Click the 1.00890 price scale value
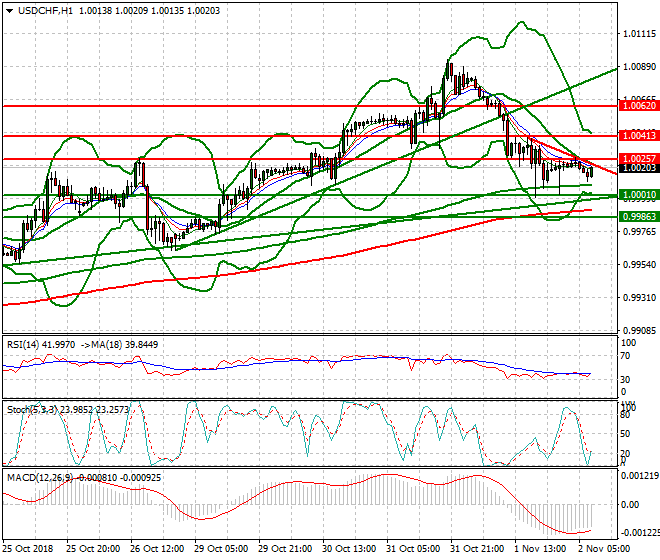Image resolution: width=660 pixels, height=560 pixels. coord(639,67)
